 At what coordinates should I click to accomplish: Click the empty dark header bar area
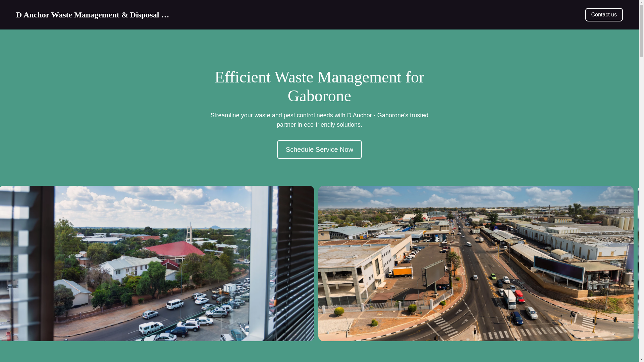click(369, 15)
